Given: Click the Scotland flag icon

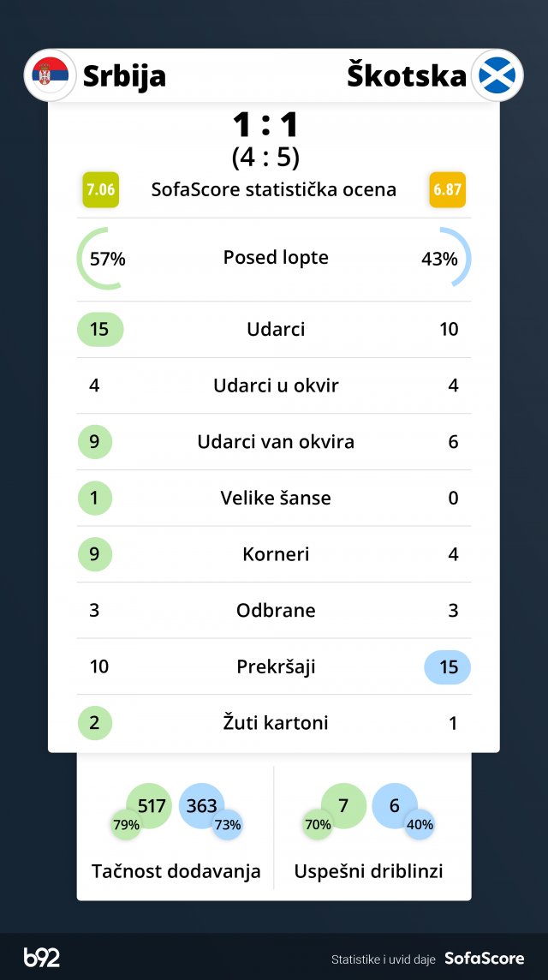Looking at the screenshot, I should point(497,75).
